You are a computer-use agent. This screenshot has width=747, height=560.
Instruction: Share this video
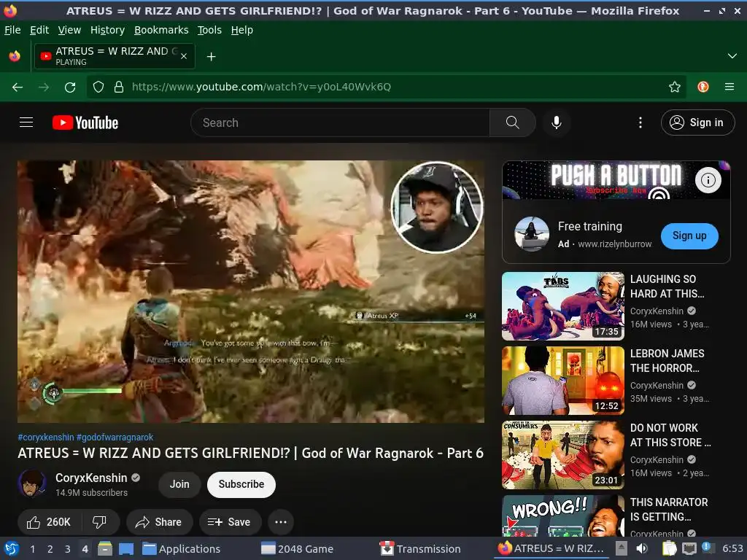tap(159, 522)
